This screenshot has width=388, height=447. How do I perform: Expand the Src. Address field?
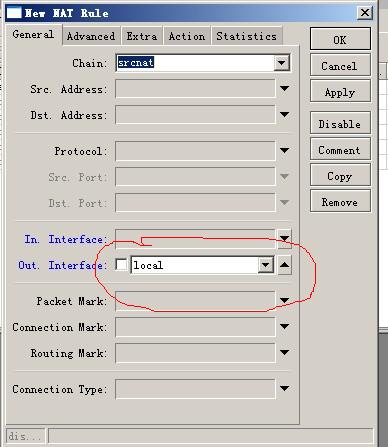tap(284, 88)
